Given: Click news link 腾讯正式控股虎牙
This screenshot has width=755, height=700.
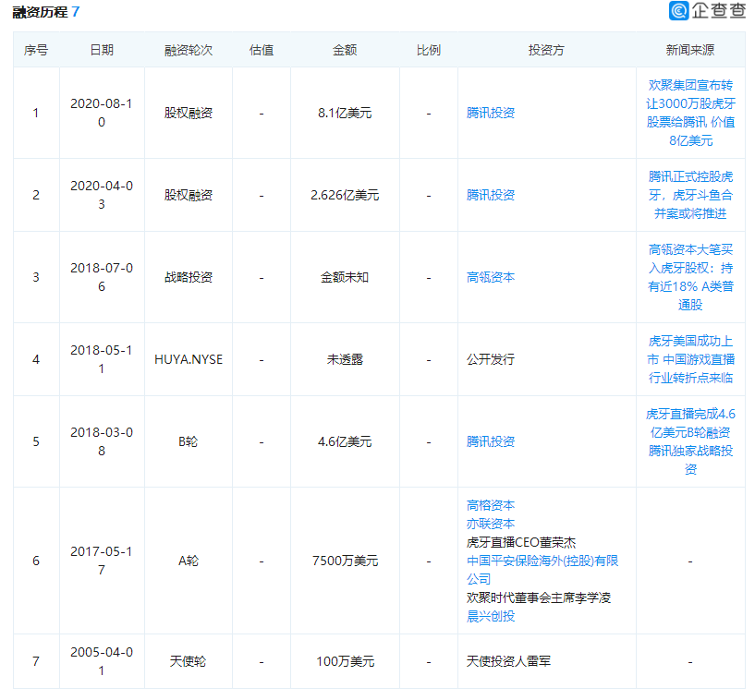Looking at the screenshot, I should pos(693,195).
